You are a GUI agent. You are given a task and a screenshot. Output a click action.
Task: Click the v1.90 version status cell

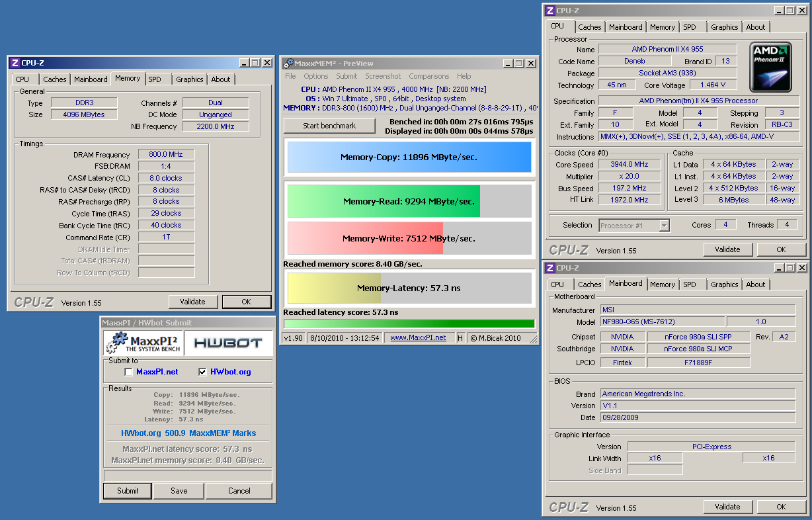click(x=293, y=337)
